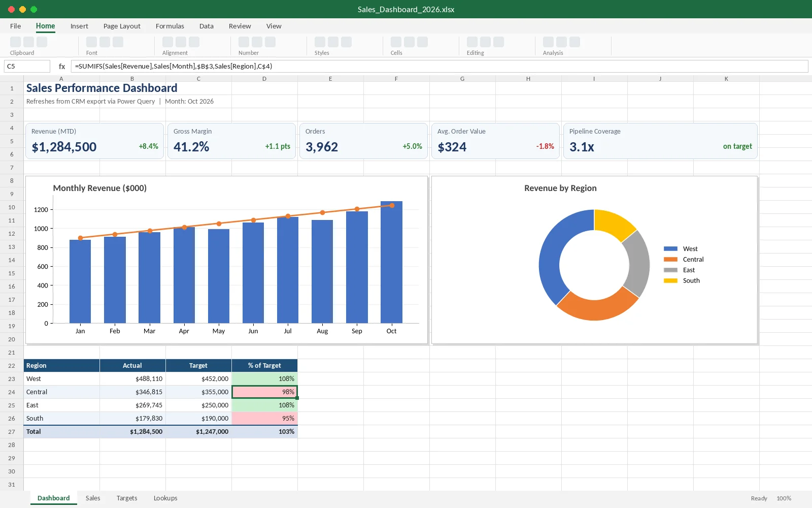The width and height of the screenshot is (812, 508).
Task: Click the first icon in Styles group
Action: click(320, 42)
